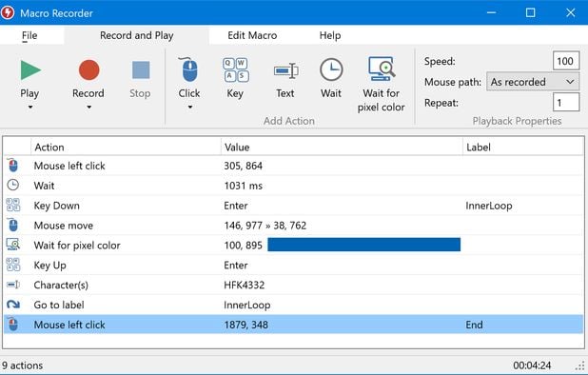Click the clock icon in the Wait row
588x375 pixels.
tap(12, 185)
